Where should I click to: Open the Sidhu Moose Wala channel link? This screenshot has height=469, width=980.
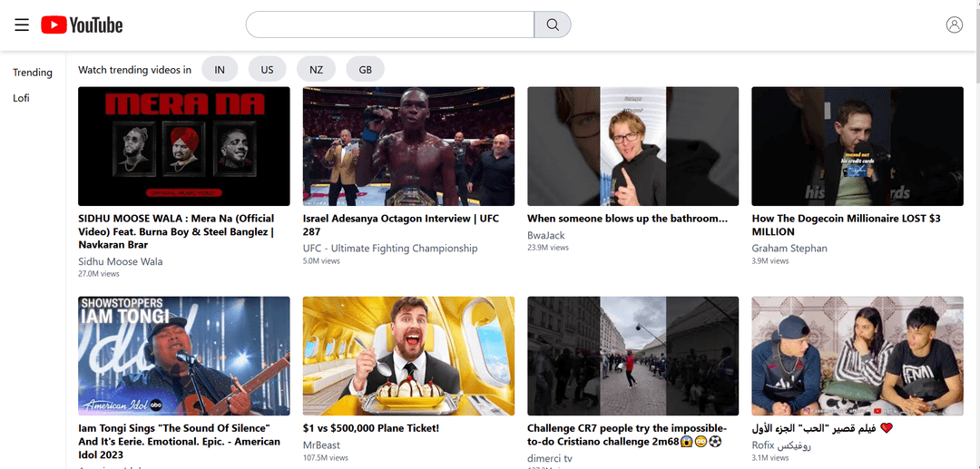coord(121,261)
